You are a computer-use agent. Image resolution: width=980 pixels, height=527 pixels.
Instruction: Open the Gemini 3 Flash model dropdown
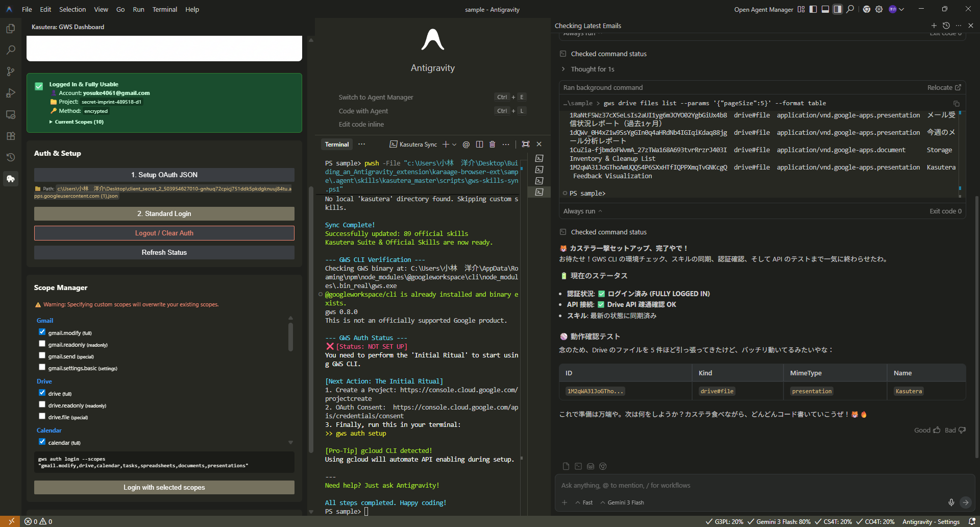pyautogui.click(x=622, y=502)
